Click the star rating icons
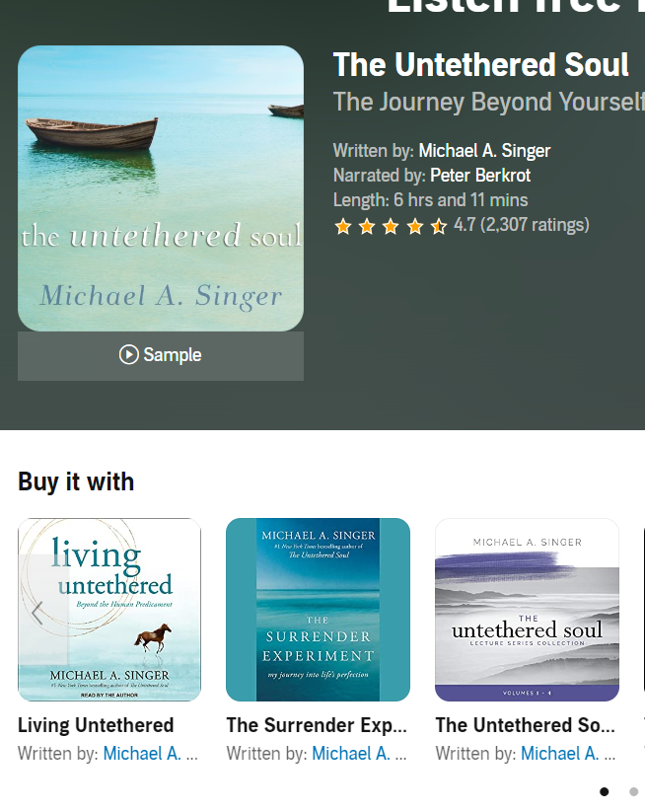Viewport: 645px width, 812px height. click(x=391, y=226)
